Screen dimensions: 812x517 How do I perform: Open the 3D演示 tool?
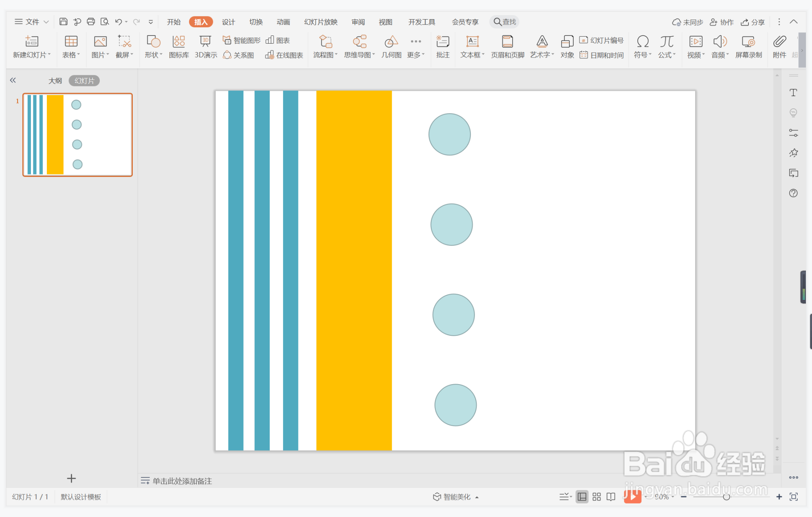(x=205, y=47)
